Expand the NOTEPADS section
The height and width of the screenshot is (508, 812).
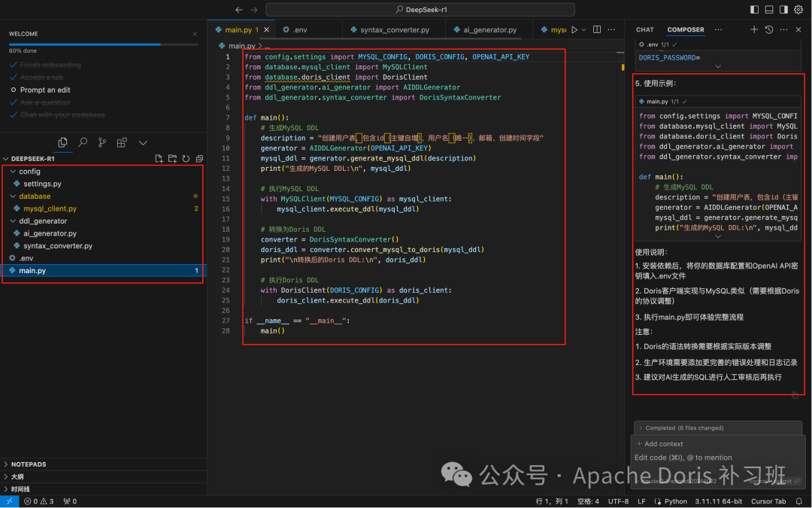(29, 464)
